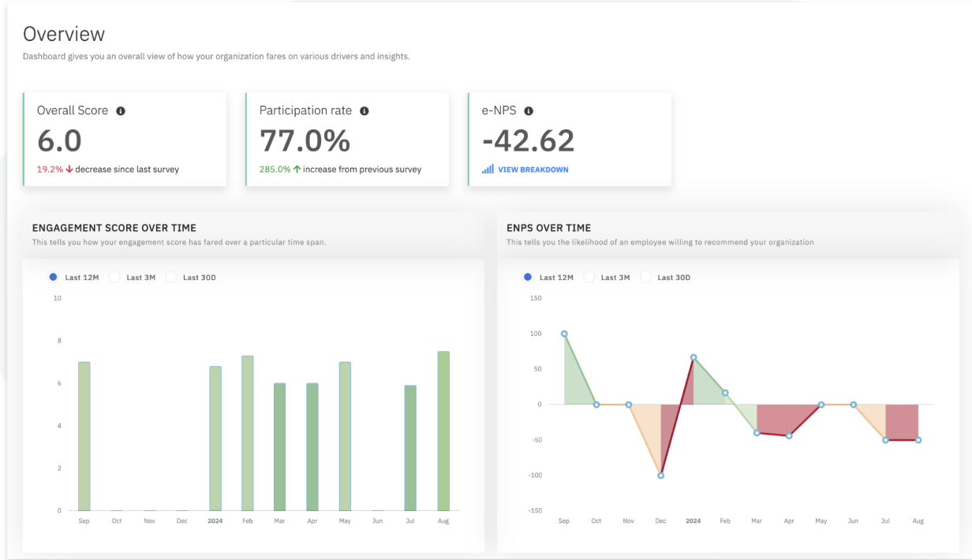Select Last 30D in ENPS Over Time chart
The image size is (972, 560).
(645, 278)
